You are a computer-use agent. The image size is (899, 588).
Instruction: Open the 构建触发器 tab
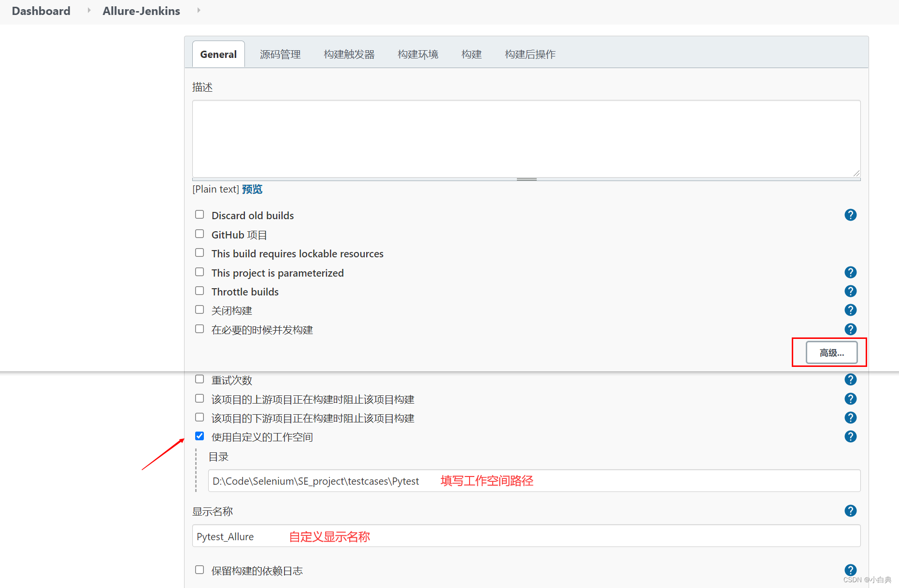tap(349, 54)
